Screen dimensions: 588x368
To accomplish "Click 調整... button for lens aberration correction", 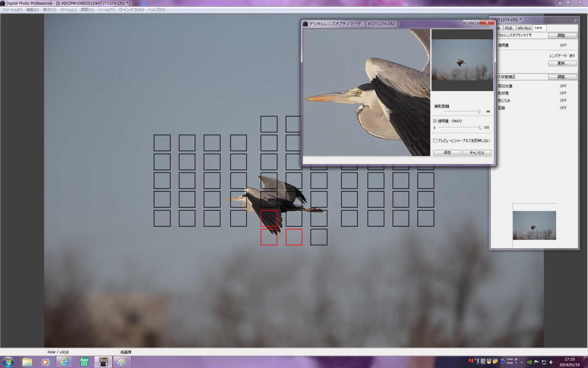I will (562, 77).
